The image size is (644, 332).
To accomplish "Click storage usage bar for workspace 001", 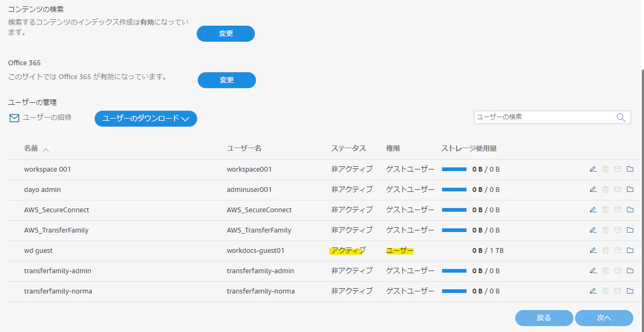I will point(454,169).
